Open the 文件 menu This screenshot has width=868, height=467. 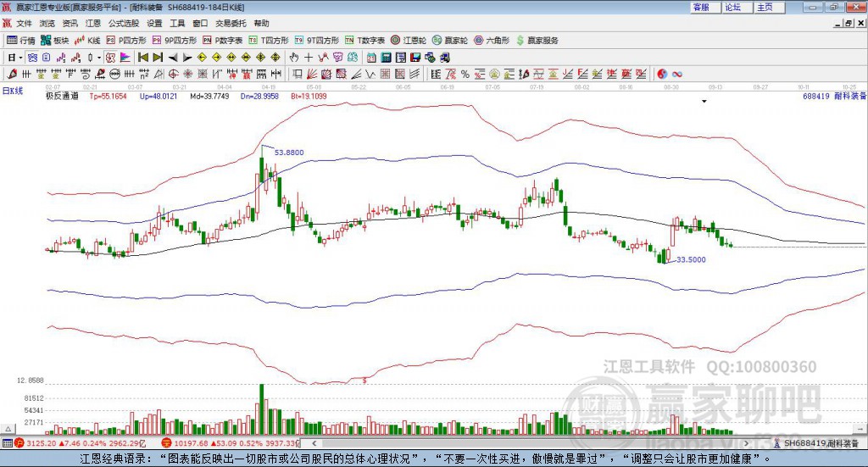[x=24, y=23]
